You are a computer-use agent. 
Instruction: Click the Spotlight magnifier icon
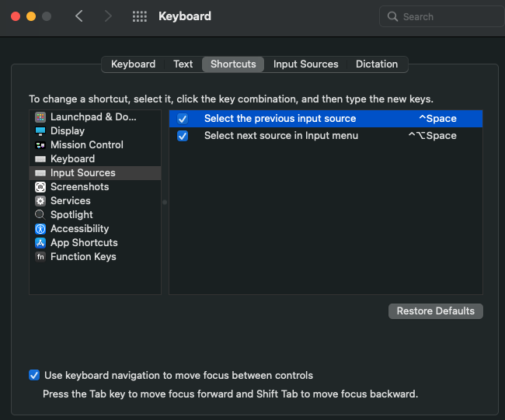[x=40, y=215]
